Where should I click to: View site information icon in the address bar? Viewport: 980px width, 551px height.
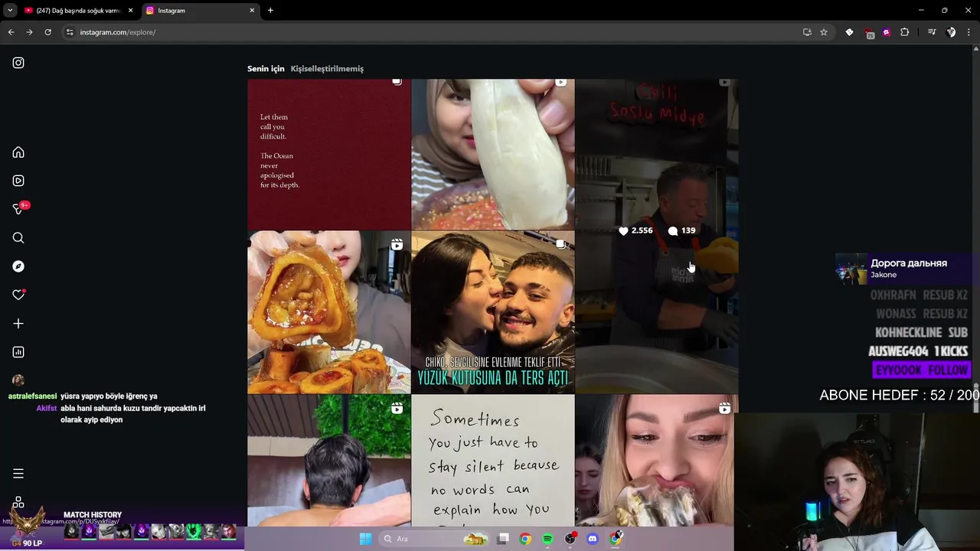pyautogui.click(x=70, y=32)
